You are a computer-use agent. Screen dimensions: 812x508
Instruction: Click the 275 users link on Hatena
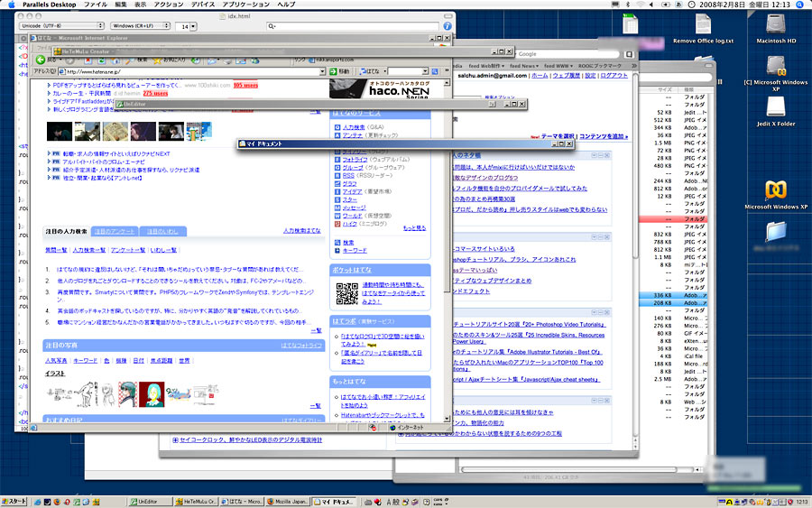tap(155, 93)
